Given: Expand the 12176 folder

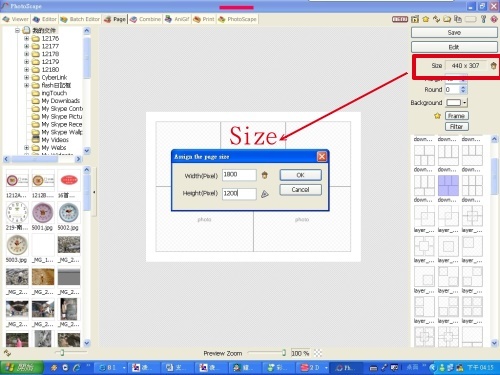Looking at the screenshot, I should click(26, 38).
